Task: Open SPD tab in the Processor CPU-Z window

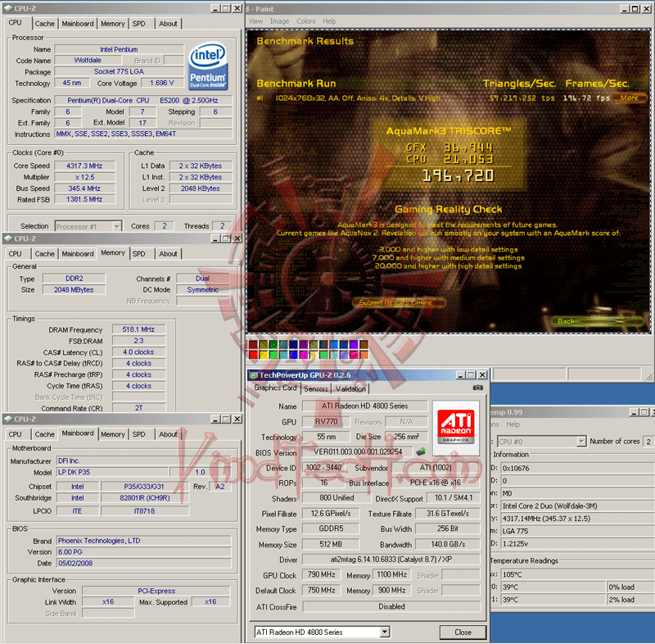Action: 138,24
